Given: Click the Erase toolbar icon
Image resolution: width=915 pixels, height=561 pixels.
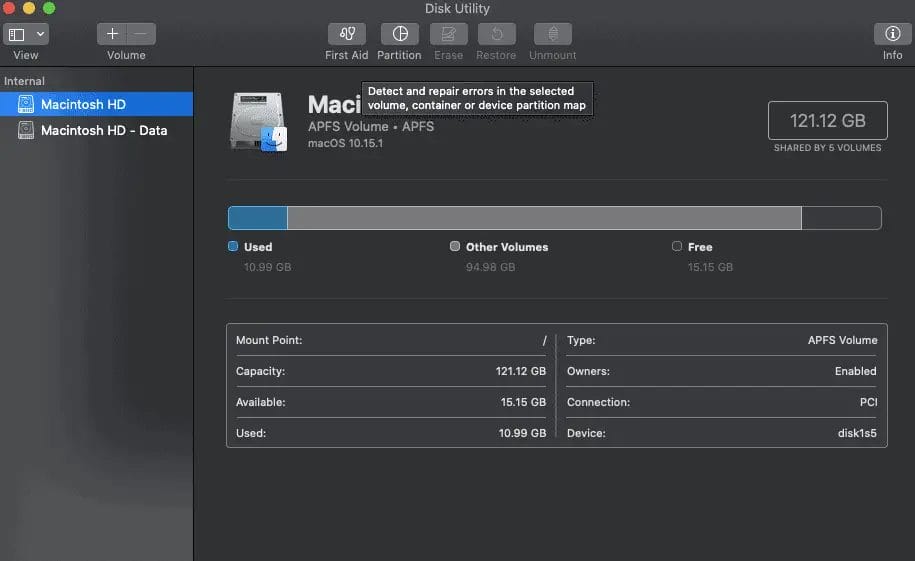Looking at the screenshot, I should click(x=448, y=34).
